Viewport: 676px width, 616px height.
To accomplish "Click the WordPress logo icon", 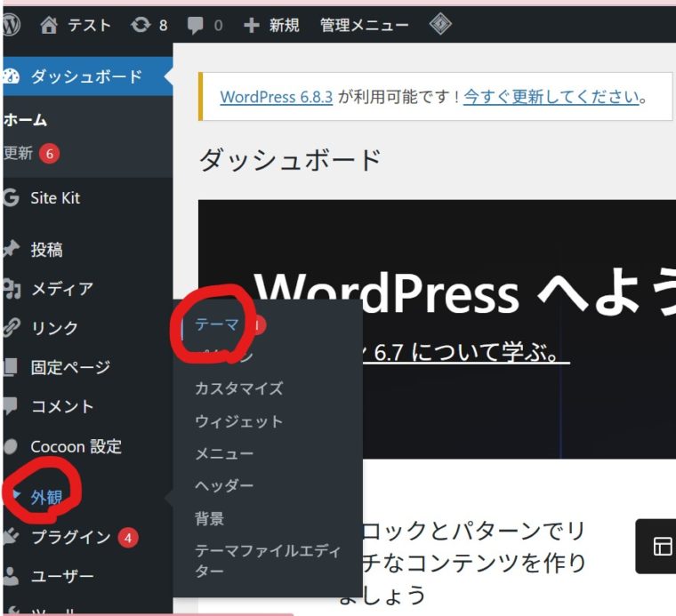I will (11, 25).
